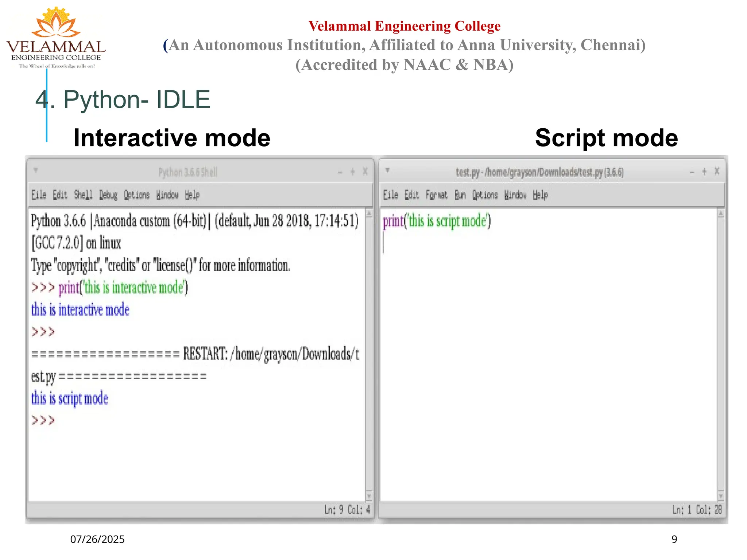This screenshot has width=747, height=560.
Task: Close the Python 3.6.6 Shell window
Action: [x=365, y=171]
